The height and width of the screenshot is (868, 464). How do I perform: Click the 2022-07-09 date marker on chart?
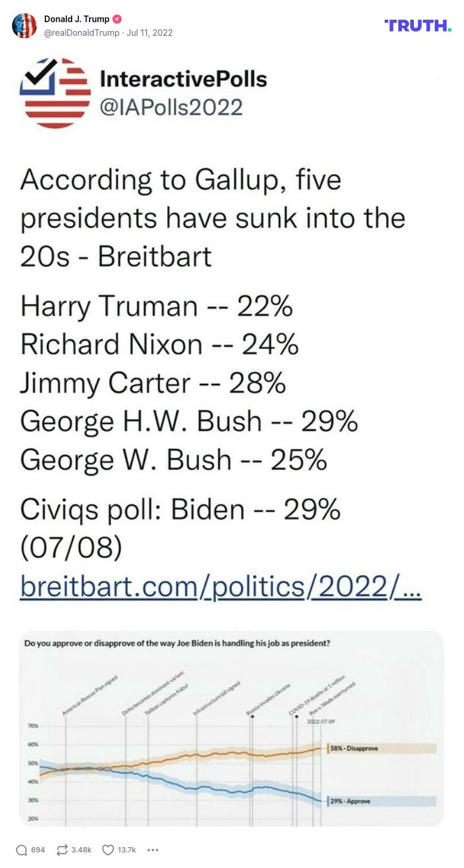pyautogui.click(x=321, y=722)
